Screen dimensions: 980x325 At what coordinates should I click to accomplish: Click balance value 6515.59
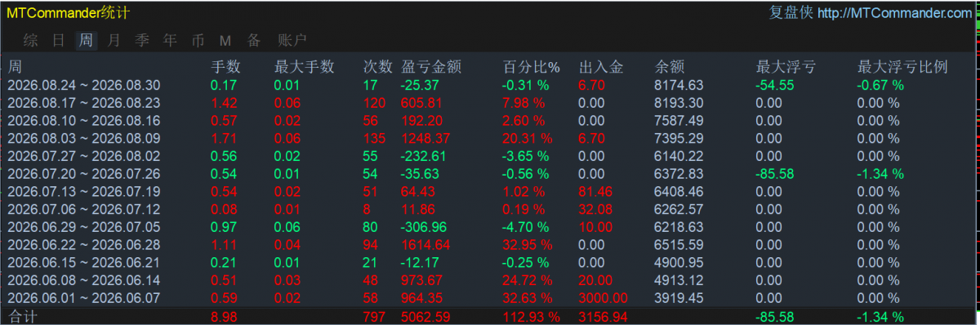click(x=679, y=245)
